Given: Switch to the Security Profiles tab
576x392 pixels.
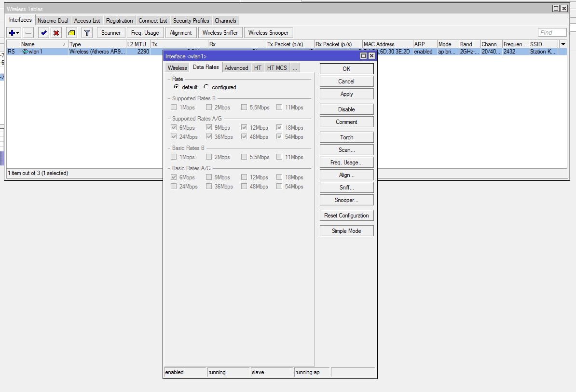Looking at the screenshot, I should coord(191,21).
